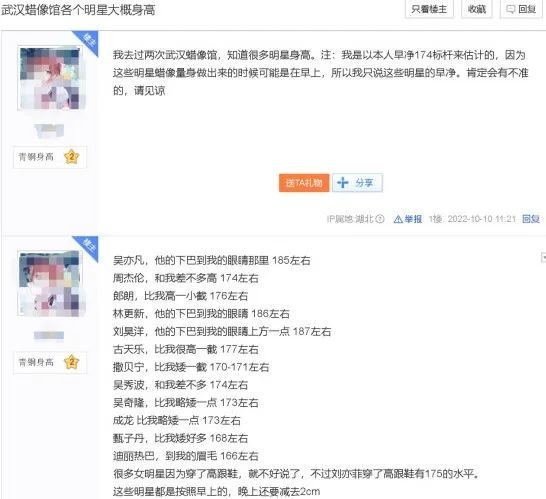Open the second post's pixelated avatar
The image size is (546, 499).
(50, 284)
